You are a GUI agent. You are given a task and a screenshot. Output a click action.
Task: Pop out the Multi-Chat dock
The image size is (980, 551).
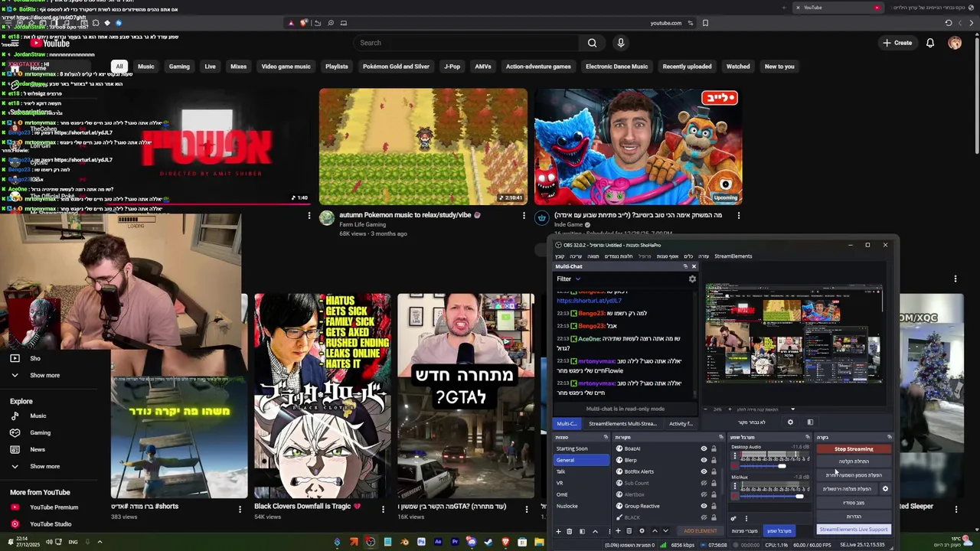pyautogui.click(x=685, y=266)
